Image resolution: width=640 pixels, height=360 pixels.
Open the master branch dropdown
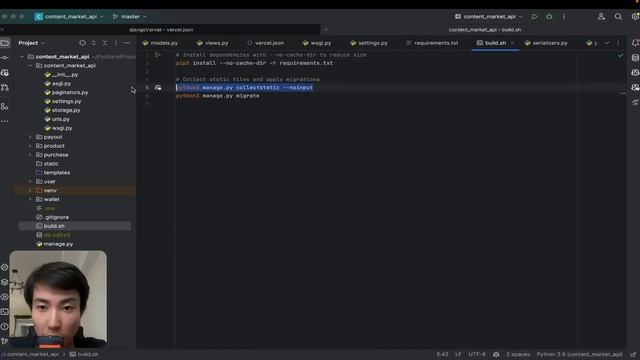[x=129, y=16]
